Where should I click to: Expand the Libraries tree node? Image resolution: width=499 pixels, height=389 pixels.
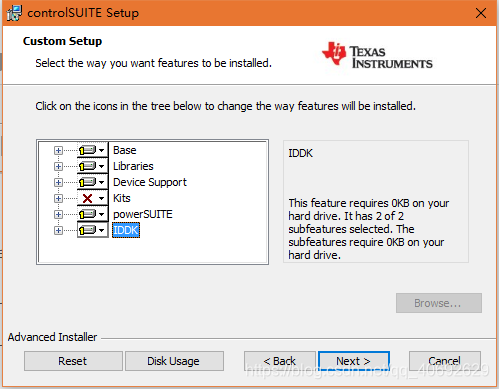point(58,166)
